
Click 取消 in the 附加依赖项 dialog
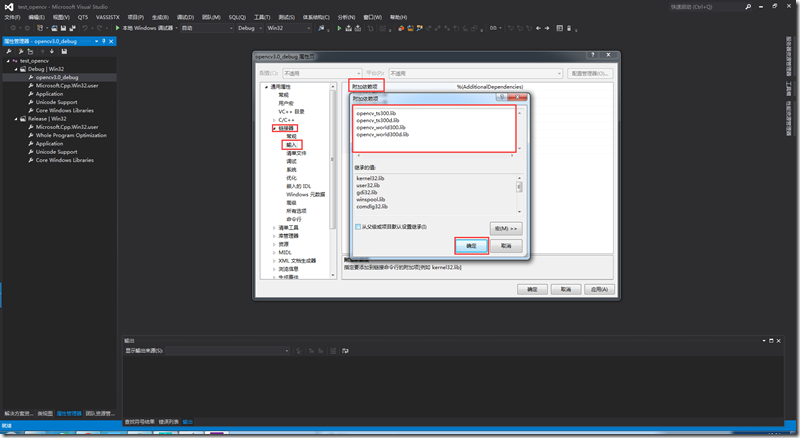(x=506, y=246)
